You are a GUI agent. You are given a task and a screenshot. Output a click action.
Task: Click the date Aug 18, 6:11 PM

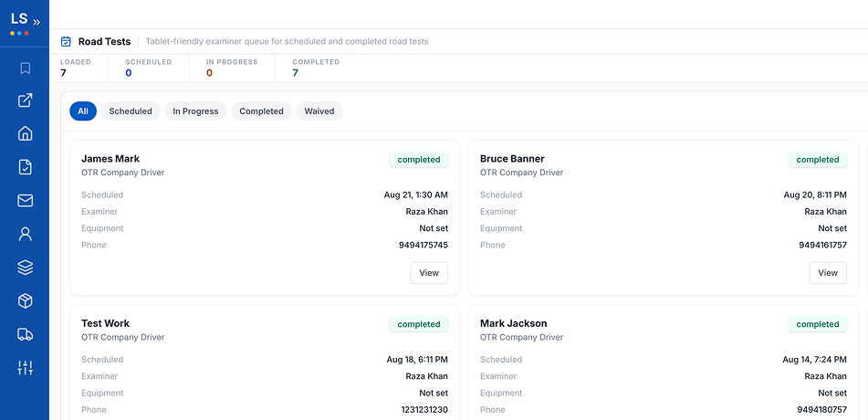coord(417,360)
